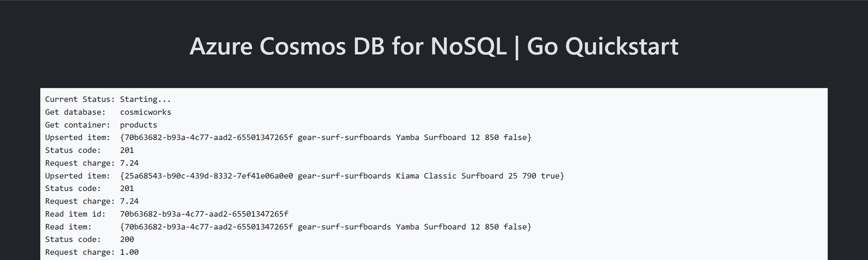Image resolution: width=868 pixels, height=260 pixels.
Task: Click the "Current Status:" label
Action: (79, 100)
